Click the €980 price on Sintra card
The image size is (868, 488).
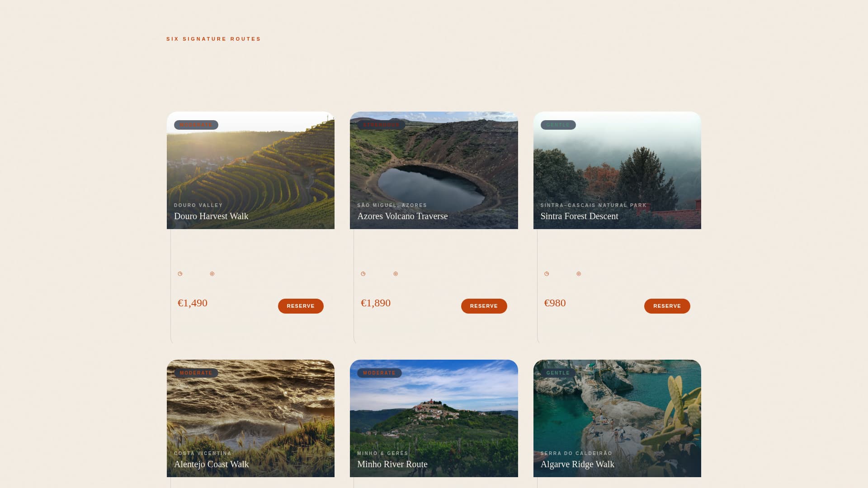[x=555, y=303]
